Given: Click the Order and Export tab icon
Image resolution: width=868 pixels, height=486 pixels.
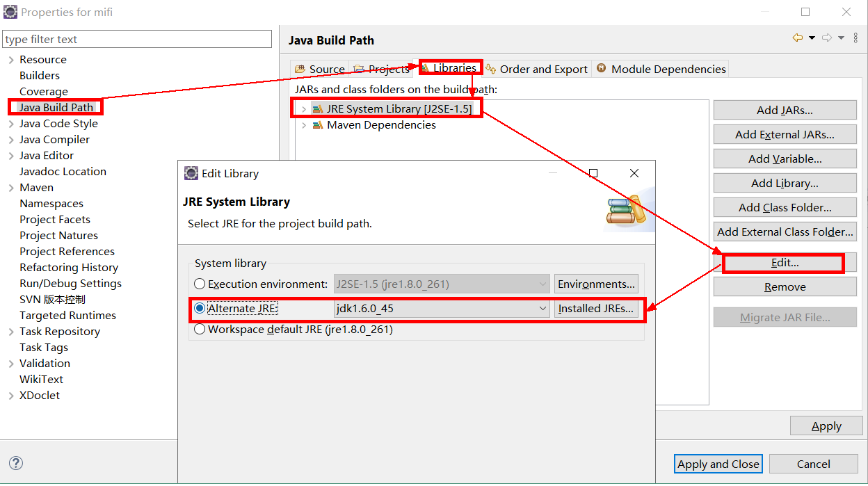Looking at the screenshot, I should coord(491,69).
